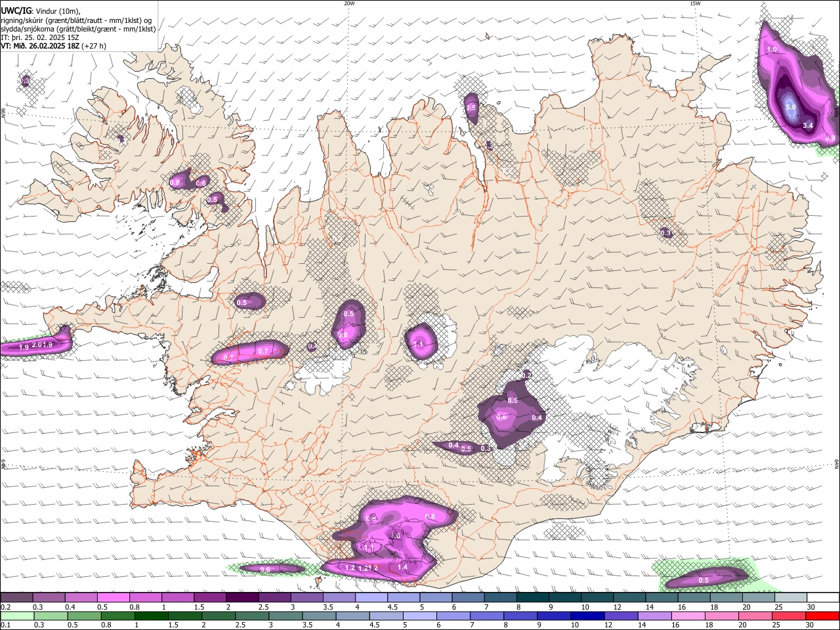Click the rain legend '0.1' label
This screenshot has width=840, height=630.
click(5, 625)
